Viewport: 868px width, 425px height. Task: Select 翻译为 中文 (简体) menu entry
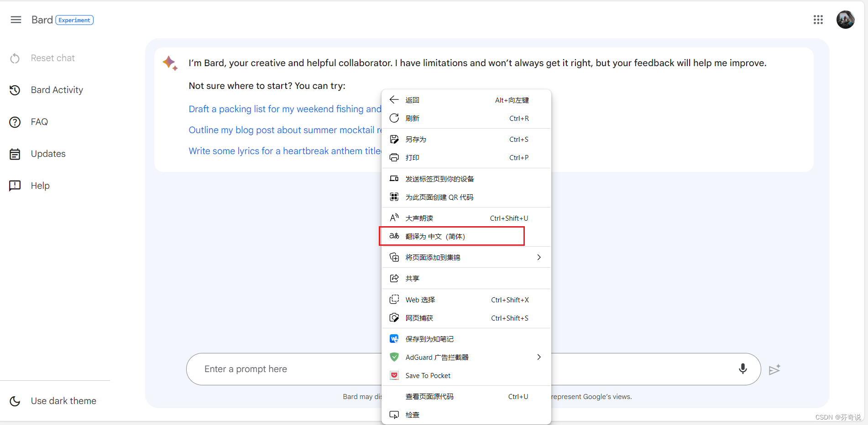(466, 236)
